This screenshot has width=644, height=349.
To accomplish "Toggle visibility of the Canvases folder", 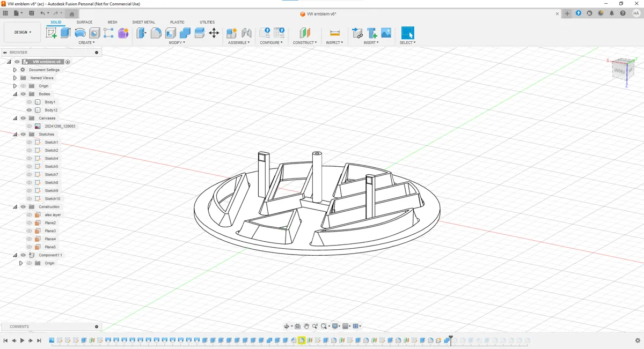I will click(23, 118).
